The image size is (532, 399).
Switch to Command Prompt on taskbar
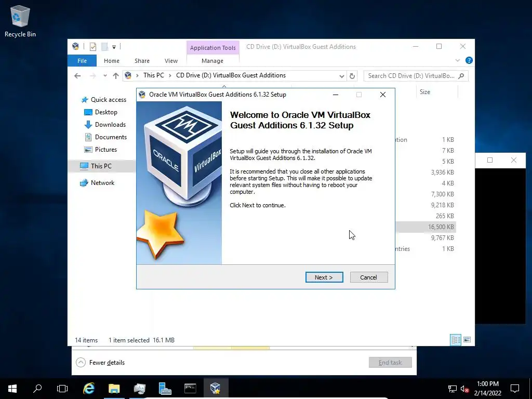[190, 389]
